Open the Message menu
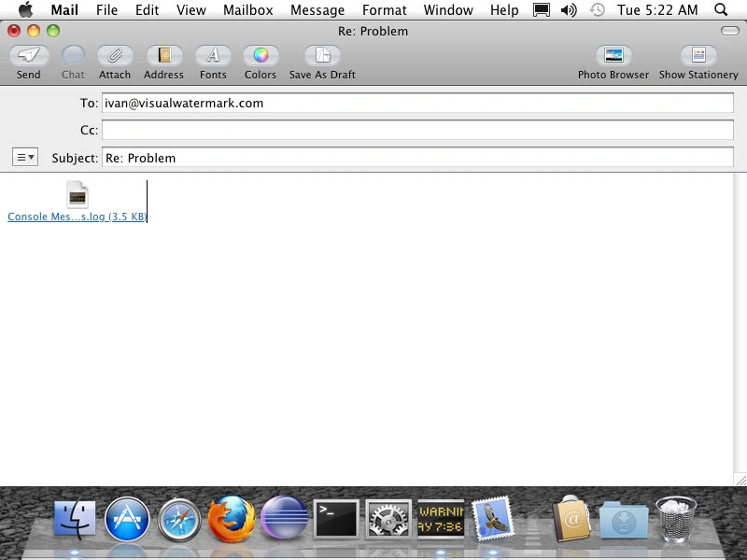This screenshot has height=560, width=747. [317, 10]
